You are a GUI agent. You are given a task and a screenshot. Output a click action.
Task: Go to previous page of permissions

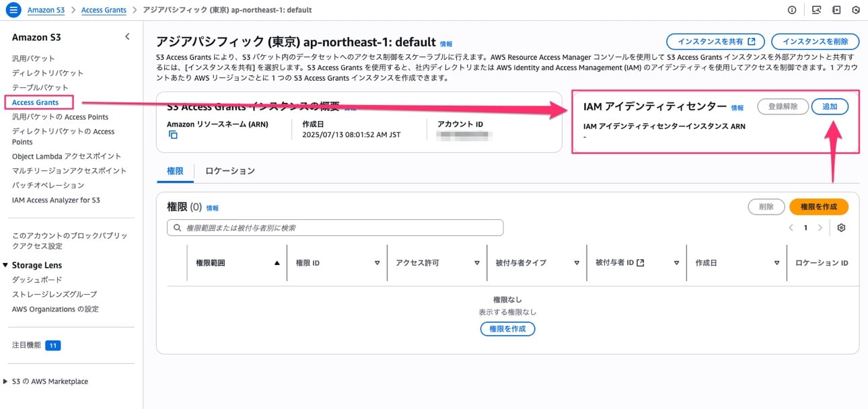coord(791,228)
